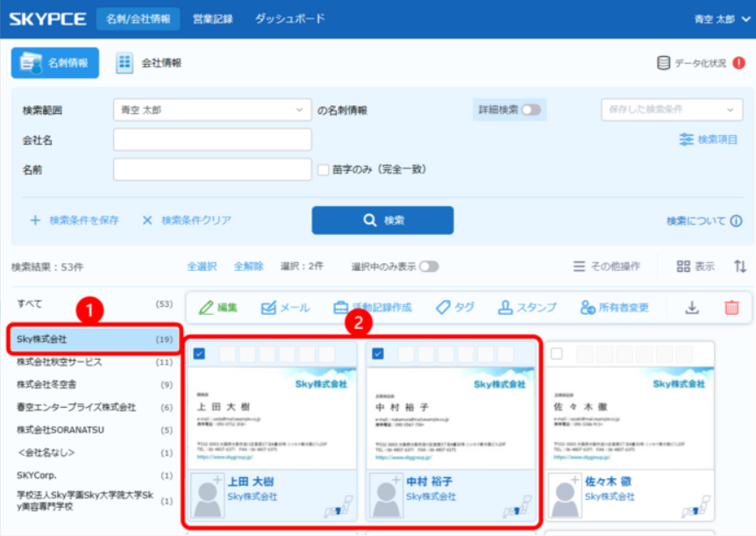The image size is (756, 536).
Task: Click the download icon in the toolbar
Action: pos(692,307)
